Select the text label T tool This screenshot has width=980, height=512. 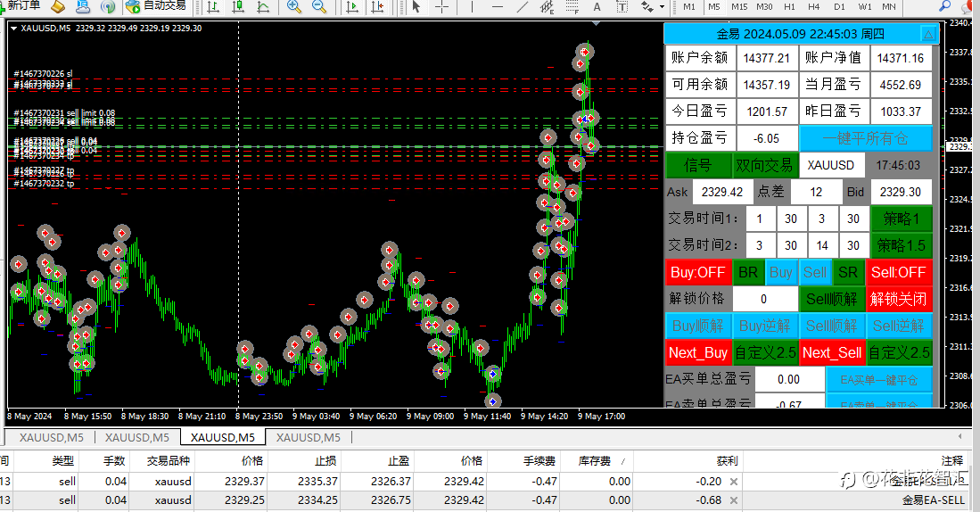coord(622,7)
